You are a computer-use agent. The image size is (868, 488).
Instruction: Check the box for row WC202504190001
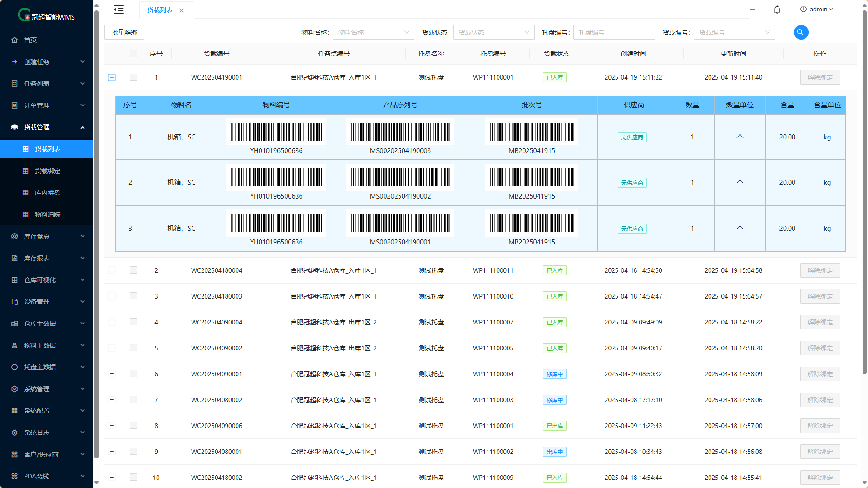(133, 77)
